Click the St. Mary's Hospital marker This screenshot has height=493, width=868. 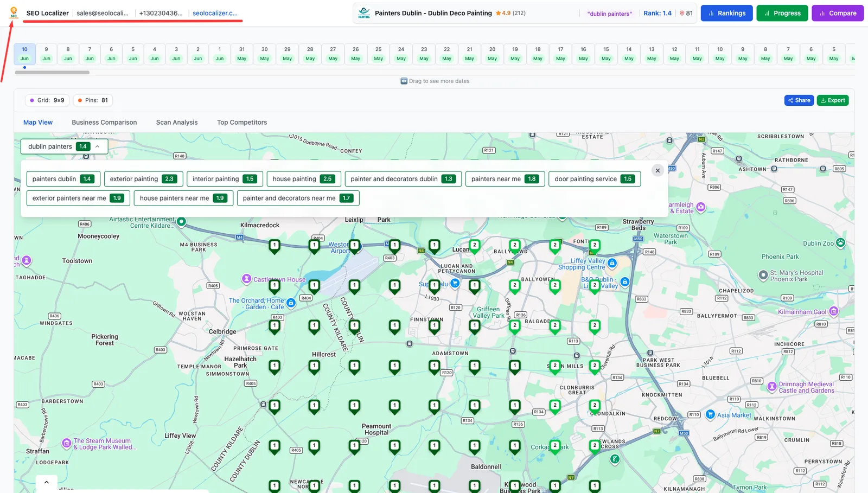pos(763,276)
